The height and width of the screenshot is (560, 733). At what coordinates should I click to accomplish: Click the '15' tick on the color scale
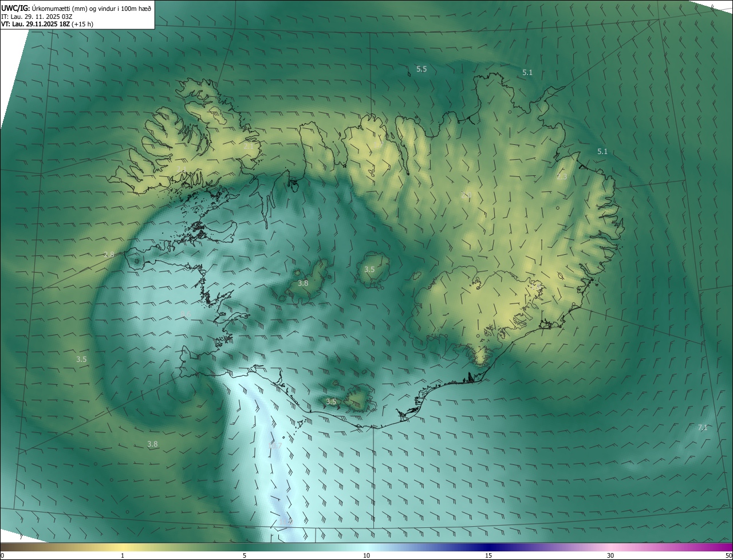pyautogui.click(x=488, y=555)
